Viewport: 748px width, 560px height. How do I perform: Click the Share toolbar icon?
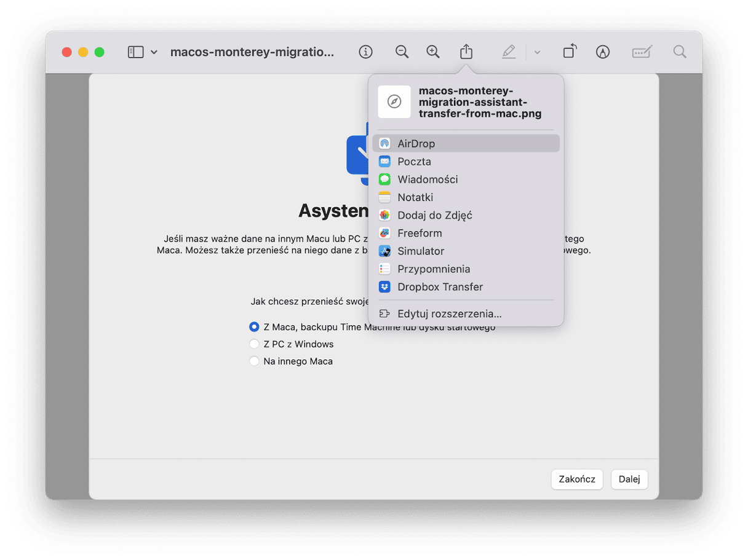click(x=466, y=52)
